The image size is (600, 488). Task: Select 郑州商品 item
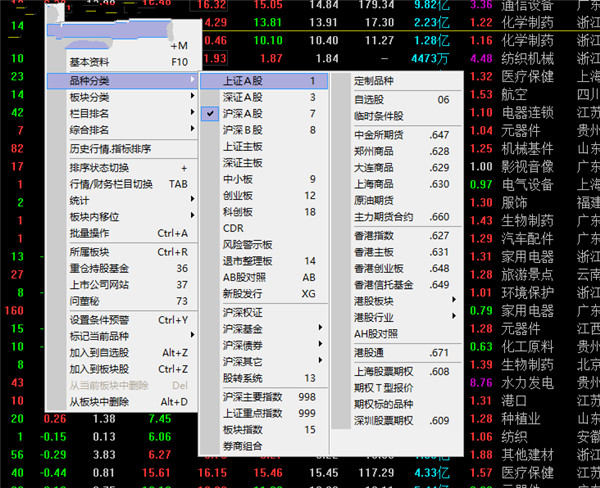point(397,151)
